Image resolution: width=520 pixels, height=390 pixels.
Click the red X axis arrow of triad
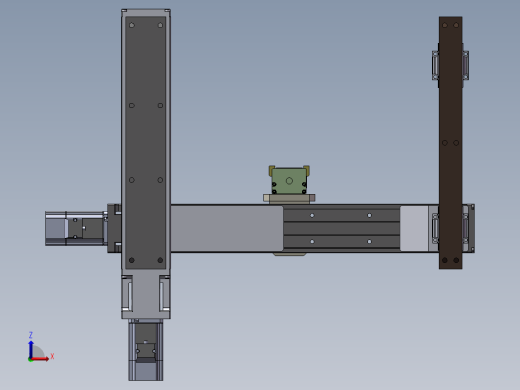(x=40, y=359)
